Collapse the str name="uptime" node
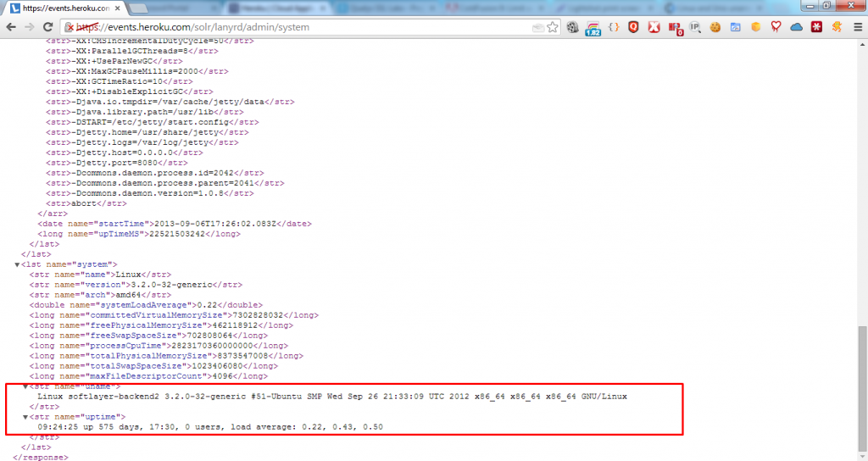 point(25,417)
